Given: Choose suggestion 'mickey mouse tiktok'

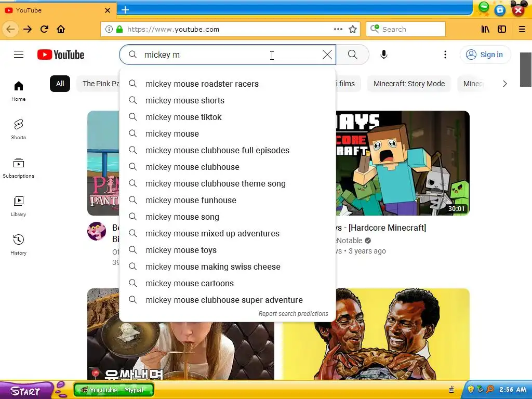Looking at the screenshot, I should click(228, 117).
